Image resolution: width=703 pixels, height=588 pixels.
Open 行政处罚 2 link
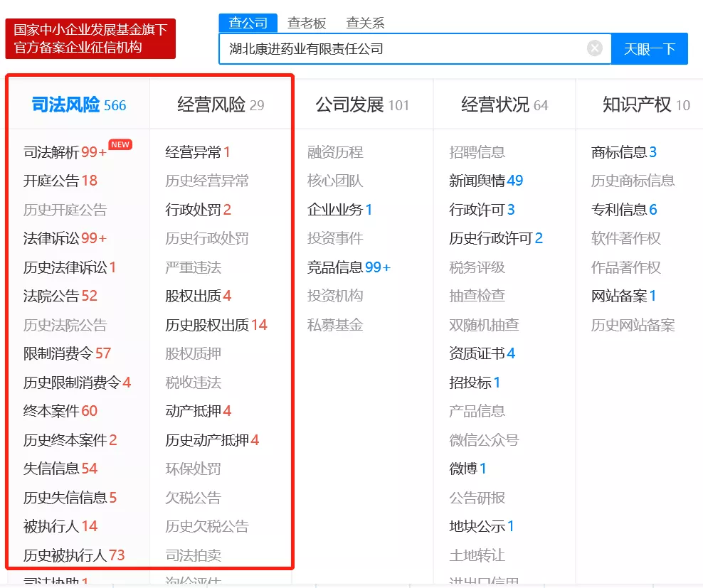[199, 209]
